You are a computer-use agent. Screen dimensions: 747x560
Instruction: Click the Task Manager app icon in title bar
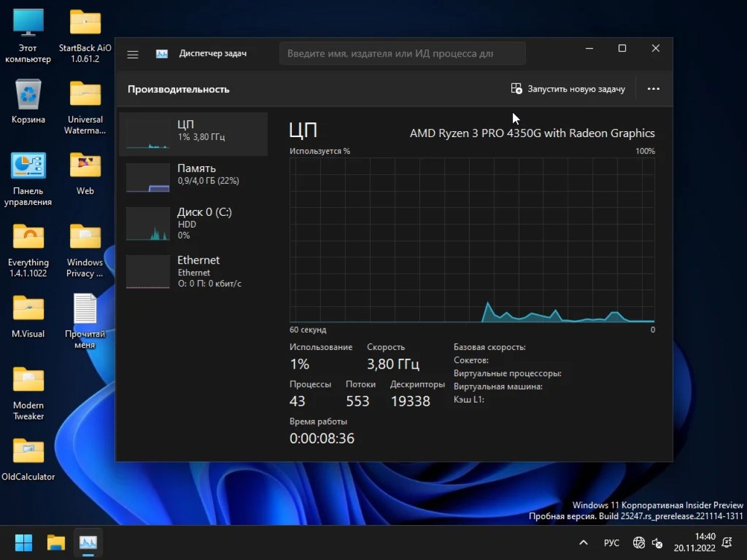click(162, 54)
